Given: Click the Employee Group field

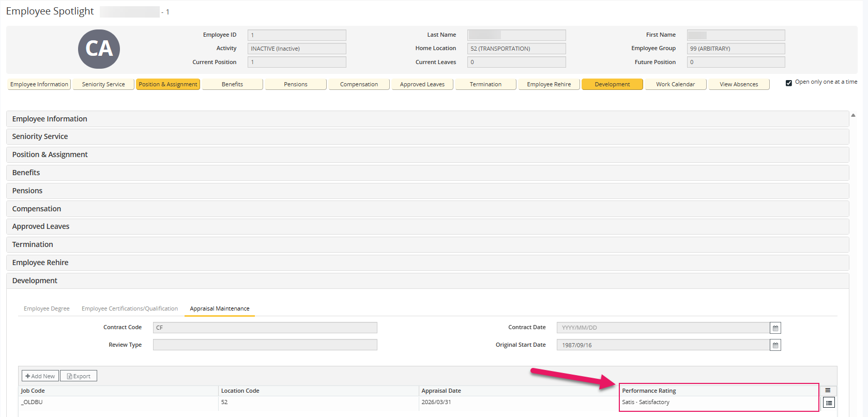Looking at the screenshot, I should (x=736, y=49).
